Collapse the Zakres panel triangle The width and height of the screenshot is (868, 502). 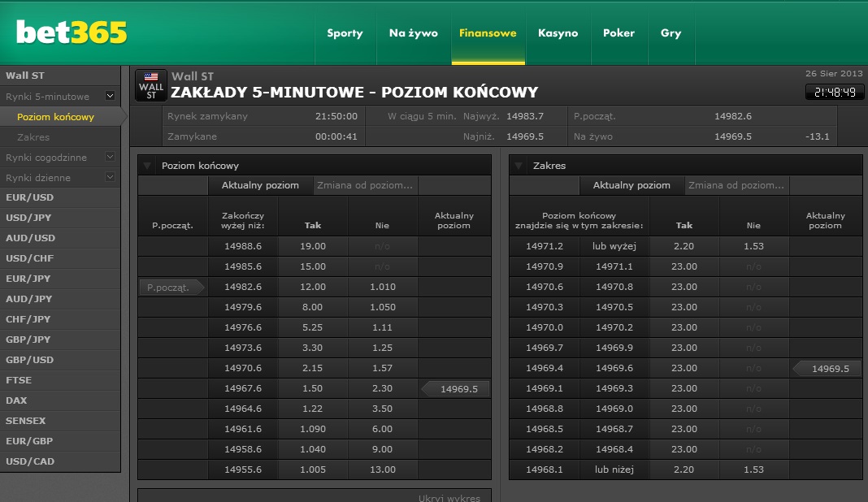(519, 166)
